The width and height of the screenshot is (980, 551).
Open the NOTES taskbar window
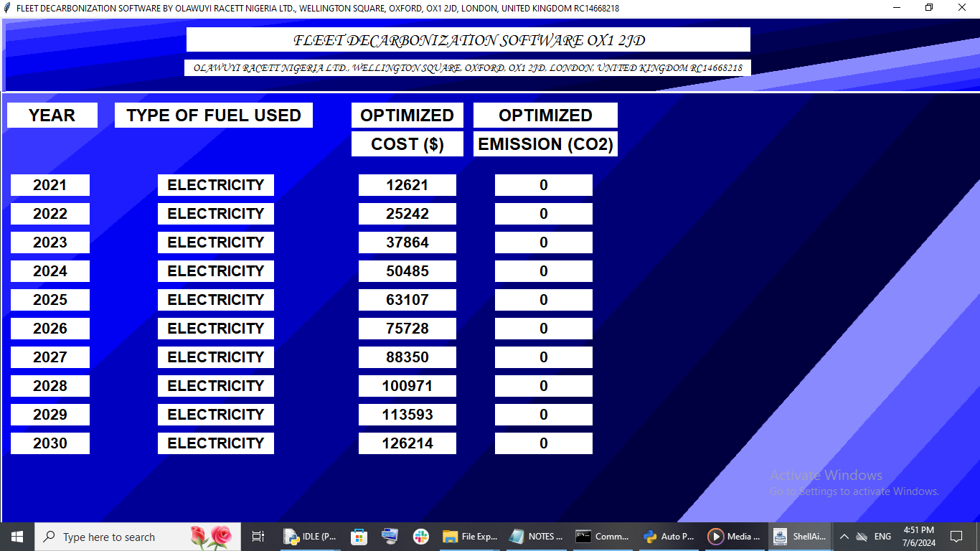pyautogui.click(x=537, y=537)
